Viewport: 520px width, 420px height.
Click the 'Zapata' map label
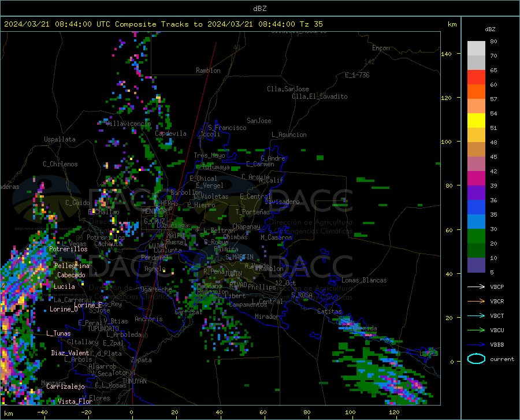pos(142,360)
